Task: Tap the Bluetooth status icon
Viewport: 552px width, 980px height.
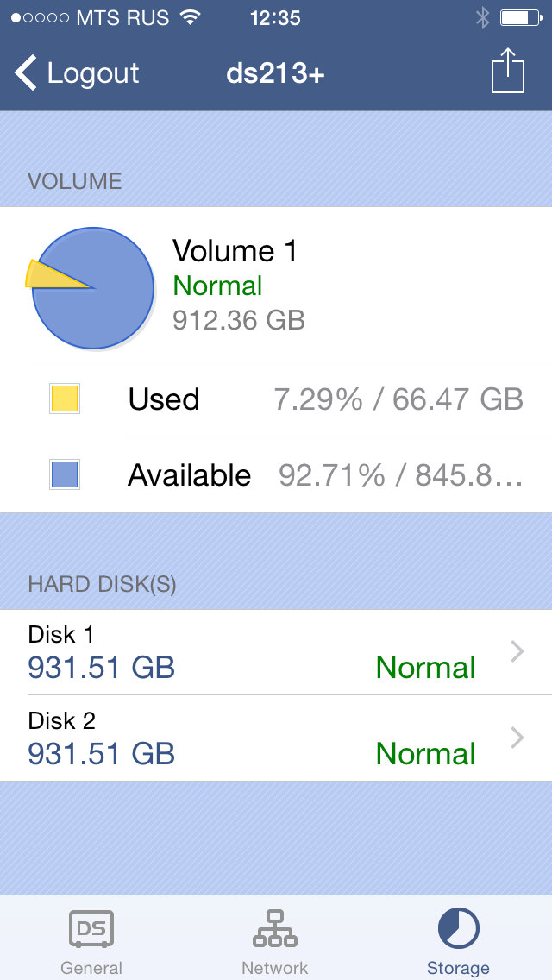Action: coord(482,17)
